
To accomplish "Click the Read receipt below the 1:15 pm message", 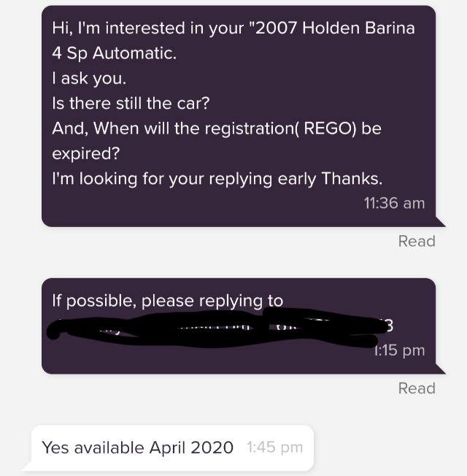I will coord(417,388).
